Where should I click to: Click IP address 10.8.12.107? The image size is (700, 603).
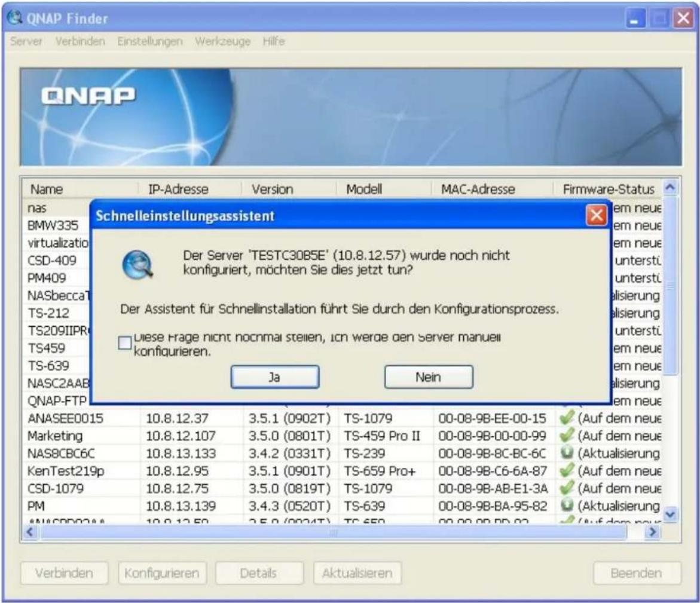(x=181, y=436)
